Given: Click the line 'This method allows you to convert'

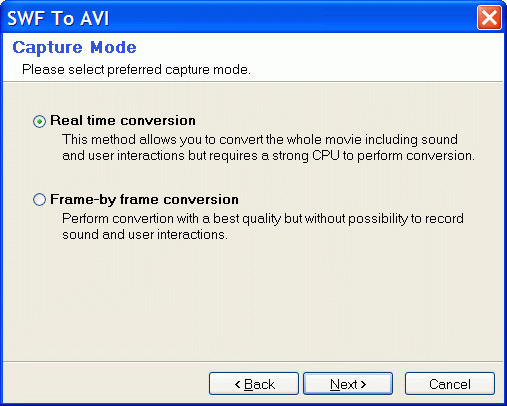Looking at the screenshot, I should [260, 139].
